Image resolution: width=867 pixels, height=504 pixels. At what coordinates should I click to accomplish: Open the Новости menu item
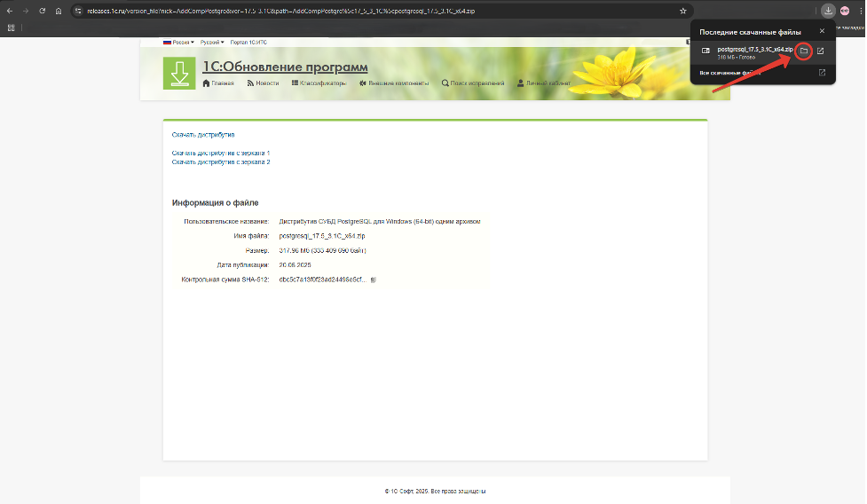coord(263,83)
